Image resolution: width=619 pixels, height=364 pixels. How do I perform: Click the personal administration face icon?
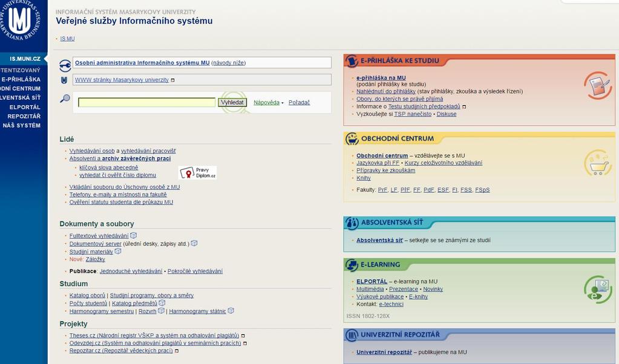(x=65, y=65)
